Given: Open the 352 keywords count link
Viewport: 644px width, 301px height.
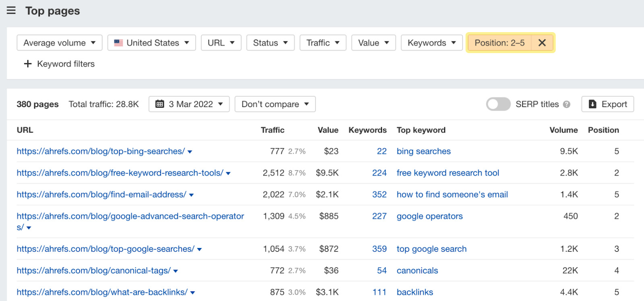Looking at the screenshot, I should click(380, 195).
